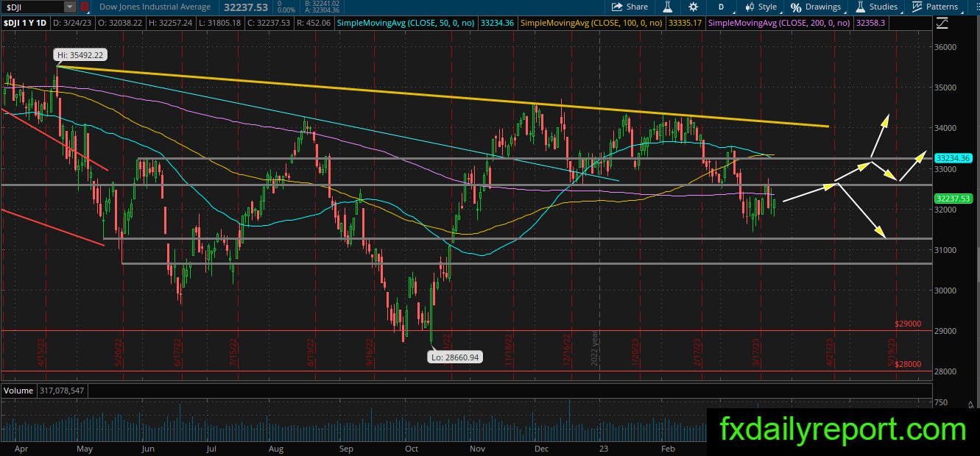
Task: Click the Volume study label
Action: pyautogui.click(x=18, y=391)
